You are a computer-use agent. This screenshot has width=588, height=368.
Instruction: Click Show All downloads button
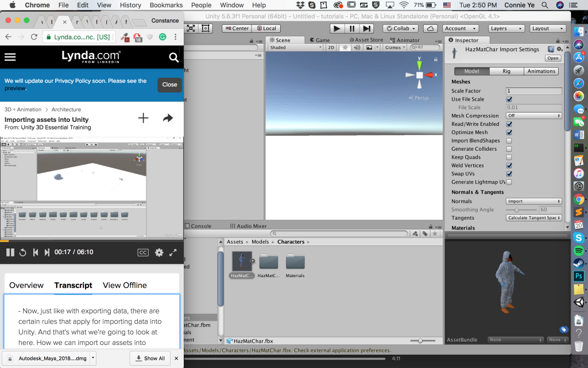(x=150, y=358)
